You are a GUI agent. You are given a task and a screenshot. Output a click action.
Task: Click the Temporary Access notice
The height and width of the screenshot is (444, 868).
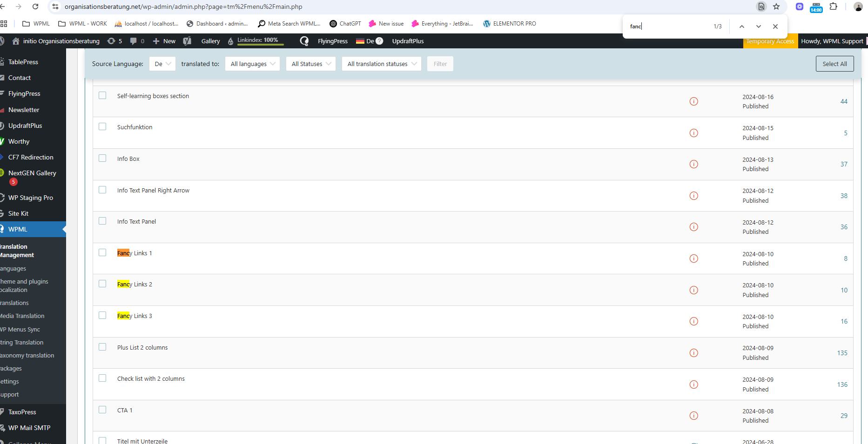tap(770, 41)
